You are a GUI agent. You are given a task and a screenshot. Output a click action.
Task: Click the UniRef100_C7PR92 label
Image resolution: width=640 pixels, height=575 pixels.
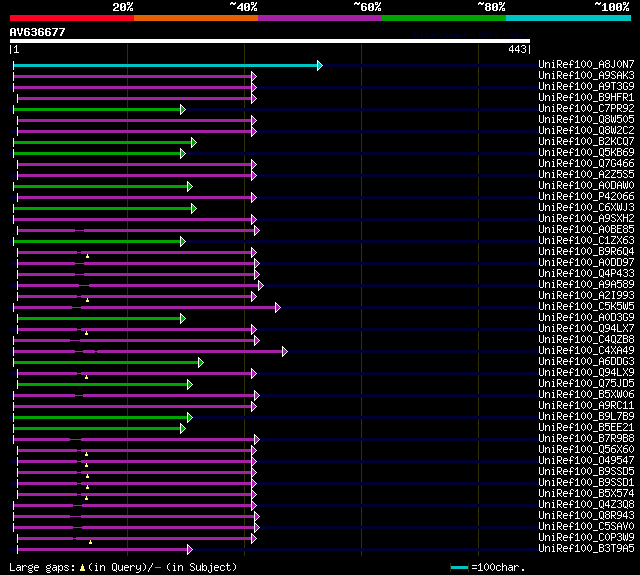click(586, 109)
